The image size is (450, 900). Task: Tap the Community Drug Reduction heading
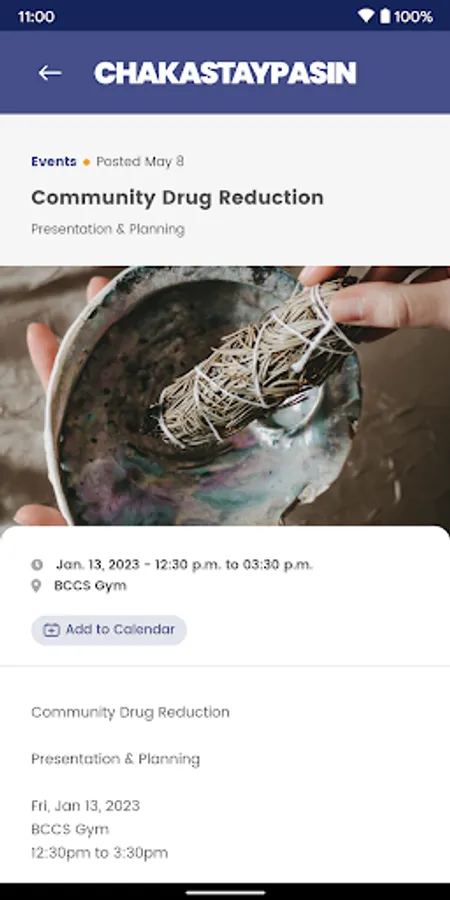(177, 197)
